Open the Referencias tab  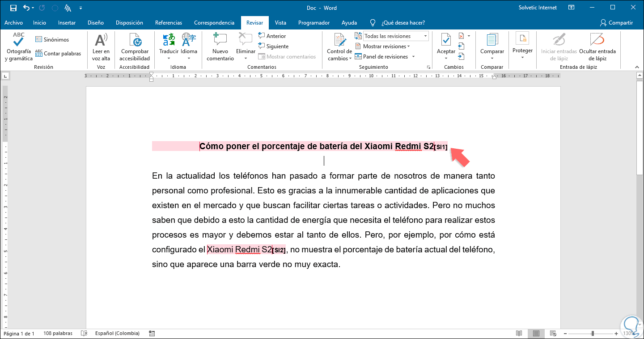(x=168, y=23)
